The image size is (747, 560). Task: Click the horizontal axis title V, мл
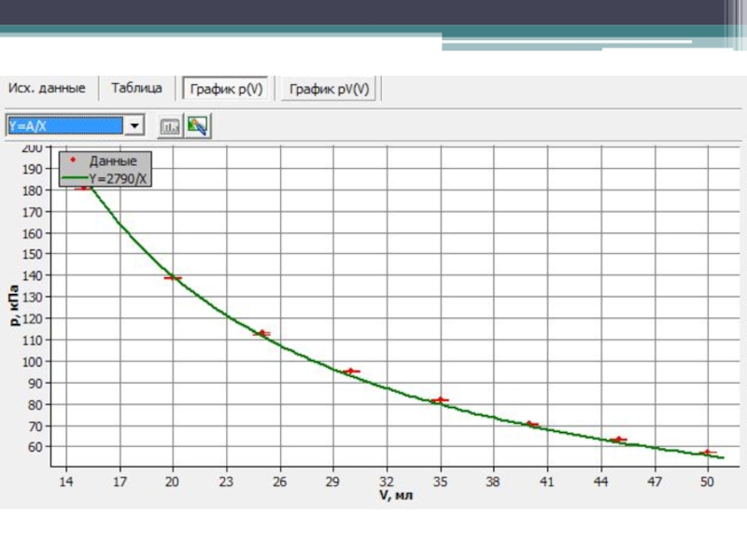pos(395,496)
